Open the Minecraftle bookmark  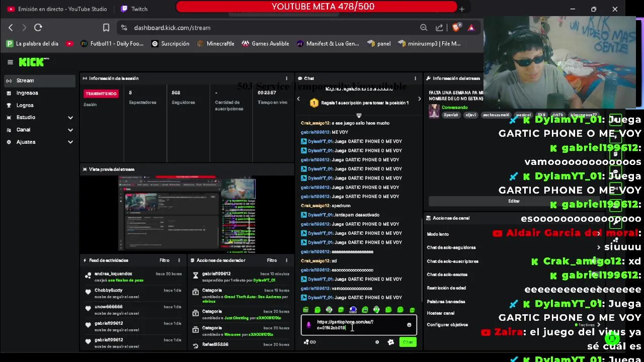[x=215, y=44]
